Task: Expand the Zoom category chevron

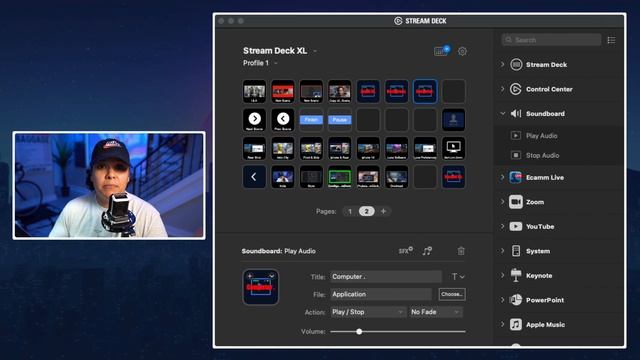Action: 502,202
